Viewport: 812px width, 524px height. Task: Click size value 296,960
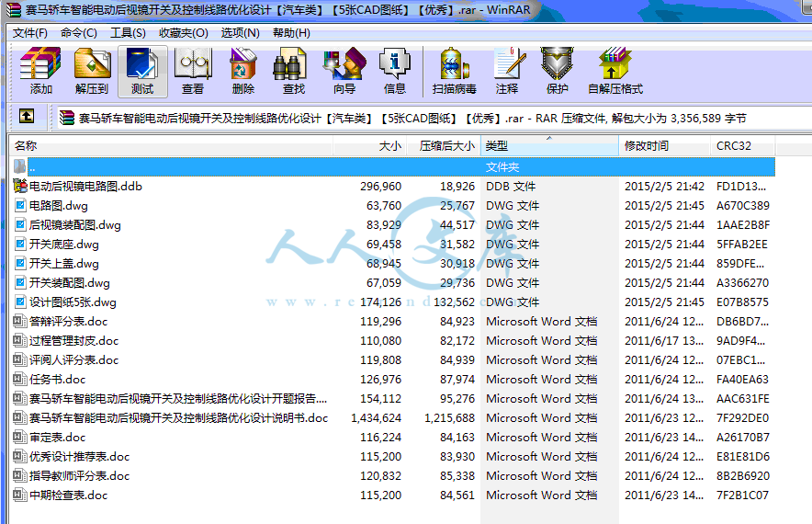pos(380,186)
